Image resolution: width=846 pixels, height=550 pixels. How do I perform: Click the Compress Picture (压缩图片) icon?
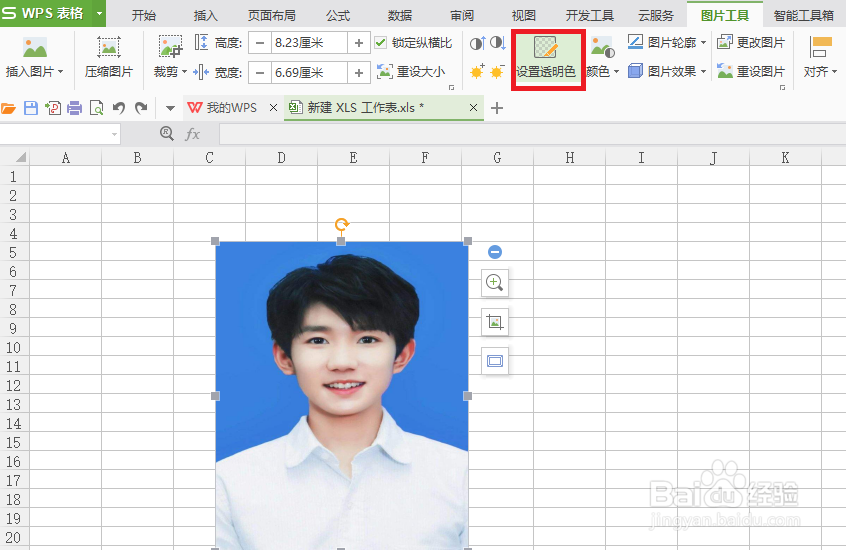(108, 47)
